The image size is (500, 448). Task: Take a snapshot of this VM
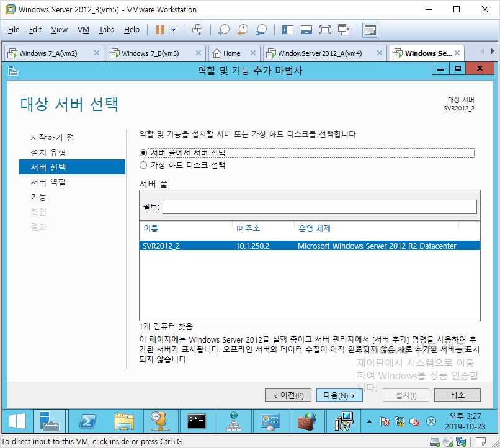(224, 30)
